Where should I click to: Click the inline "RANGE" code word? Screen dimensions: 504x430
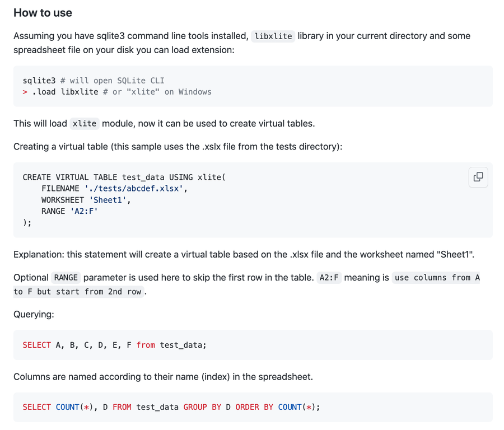[66, 278]
